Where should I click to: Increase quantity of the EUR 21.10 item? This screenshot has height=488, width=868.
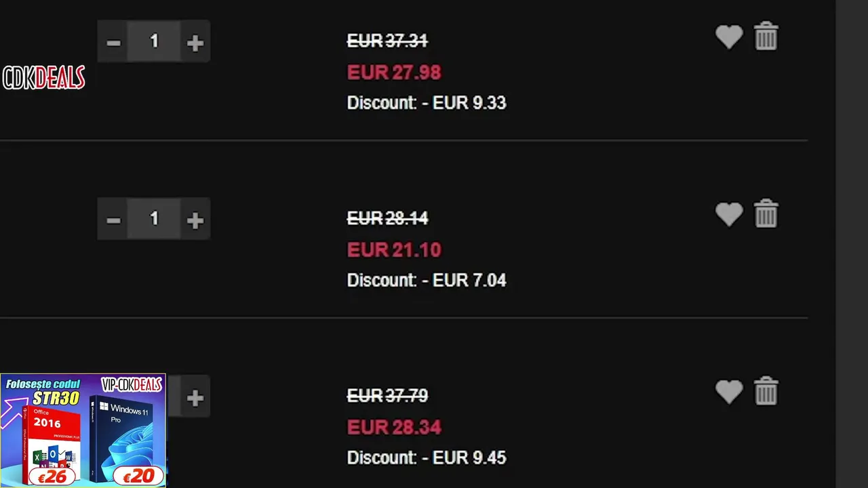click(x=195, y=220)
